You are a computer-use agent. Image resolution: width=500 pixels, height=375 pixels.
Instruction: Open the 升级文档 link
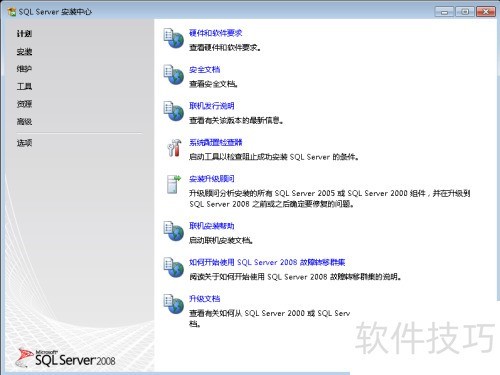[x=205, y=299]
